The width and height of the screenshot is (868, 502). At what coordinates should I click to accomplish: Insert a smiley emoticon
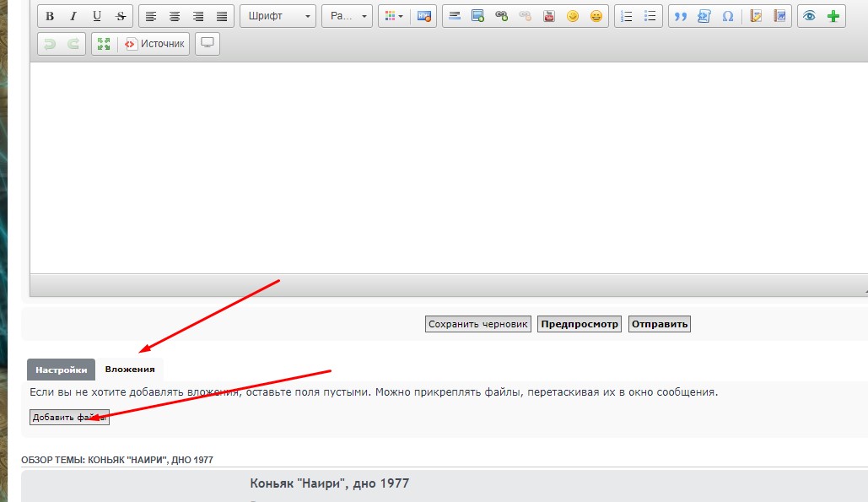coord(573,16)
